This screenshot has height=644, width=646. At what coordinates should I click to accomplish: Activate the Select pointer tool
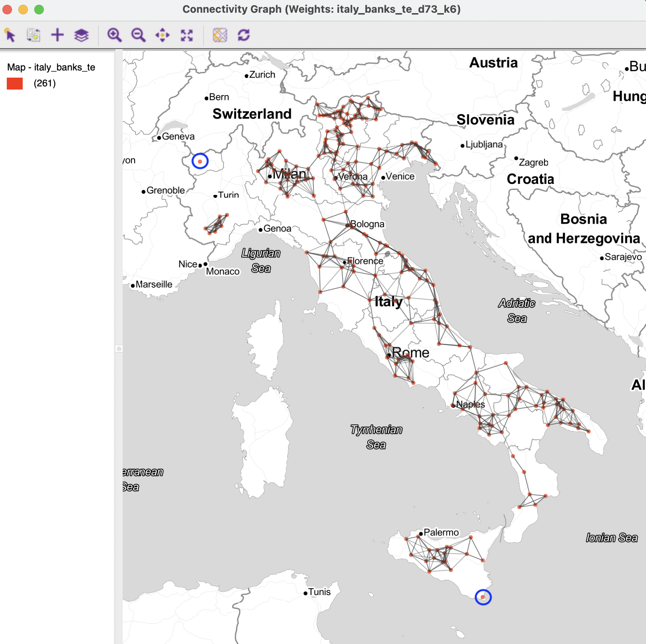click(x=10, y=35)
